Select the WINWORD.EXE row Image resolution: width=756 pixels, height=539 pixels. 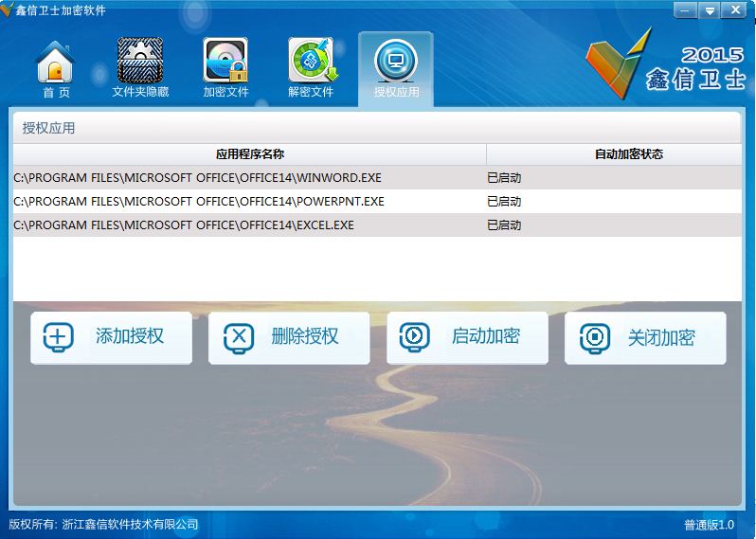[x=197, y=178]
